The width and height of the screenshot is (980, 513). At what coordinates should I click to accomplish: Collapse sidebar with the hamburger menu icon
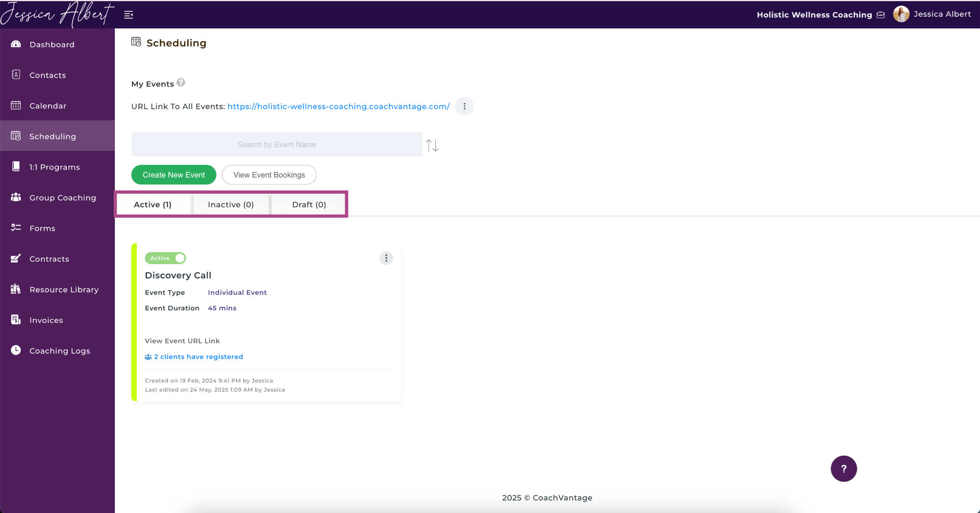coord(128,15)
